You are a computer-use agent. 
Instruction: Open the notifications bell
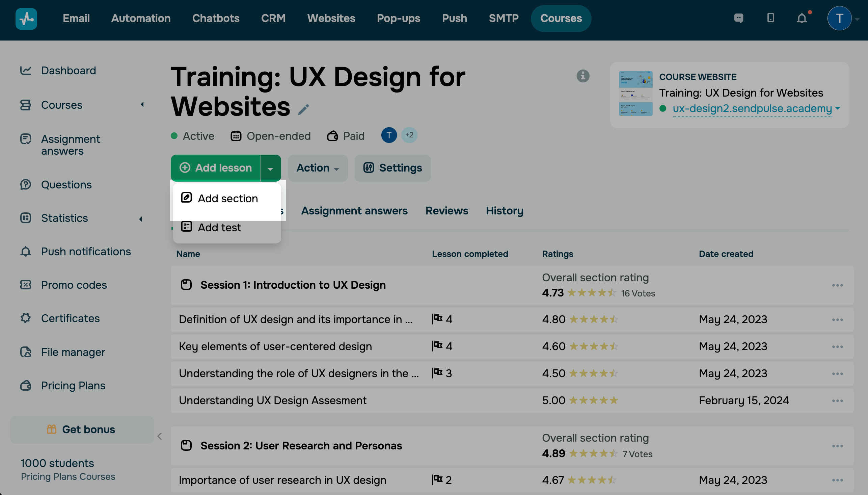point(802,18)
